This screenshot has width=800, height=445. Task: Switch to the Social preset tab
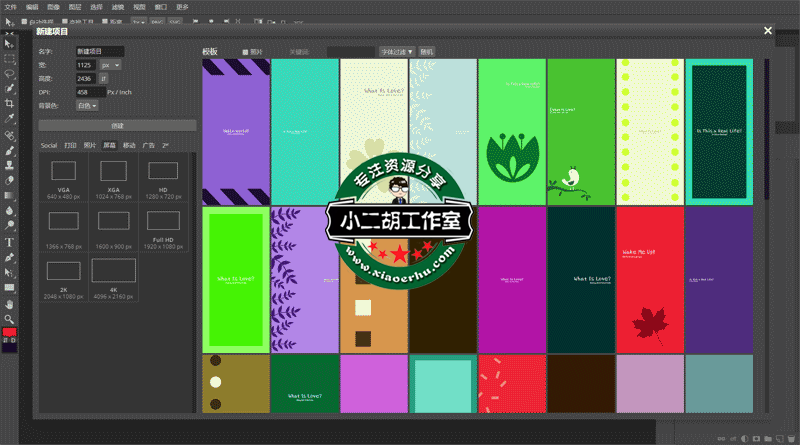(x=49, y=145)
